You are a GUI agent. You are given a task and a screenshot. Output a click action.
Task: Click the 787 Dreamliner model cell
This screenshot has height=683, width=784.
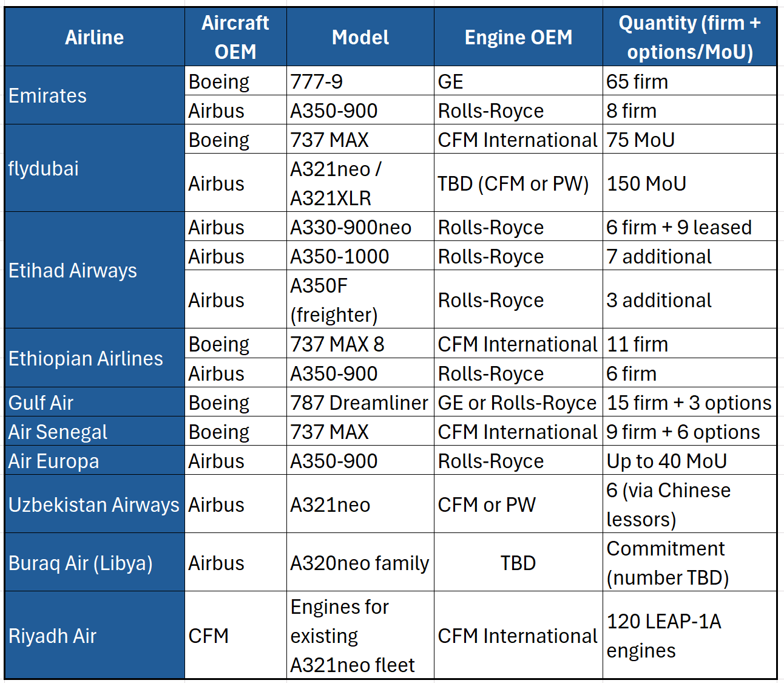coord(360,403)
